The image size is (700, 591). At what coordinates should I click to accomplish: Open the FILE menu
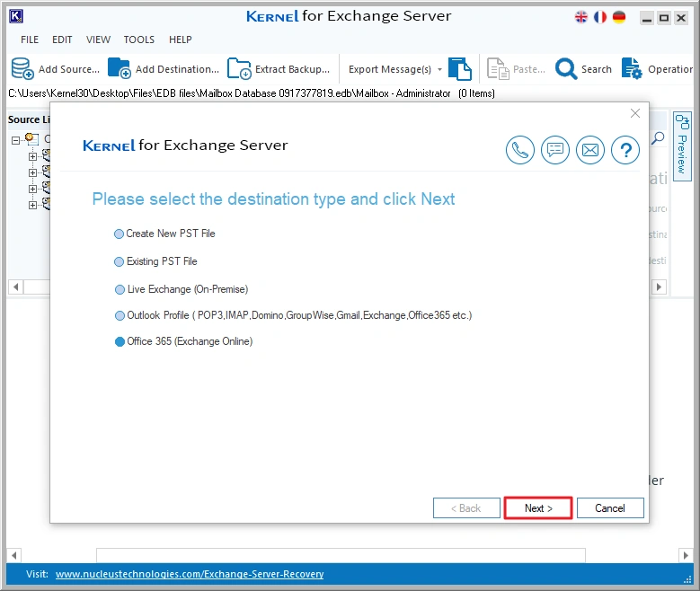pos(30,40)
